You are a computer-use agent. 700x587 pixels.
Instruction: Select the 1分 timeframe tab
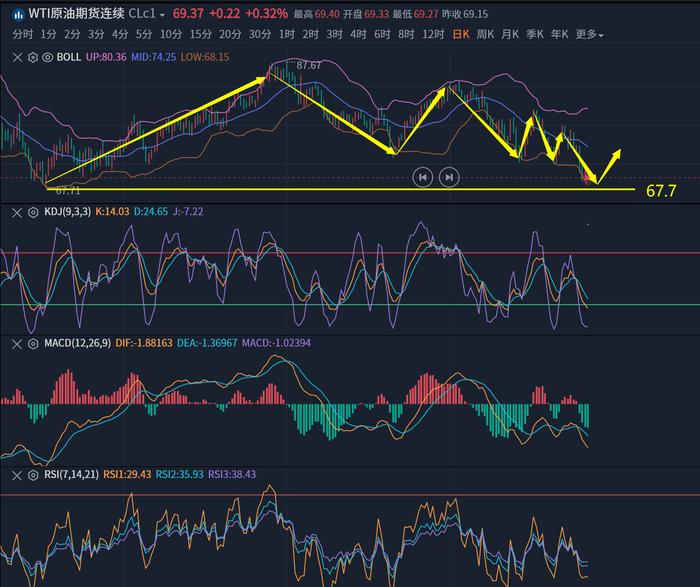(x=48, y=34)
